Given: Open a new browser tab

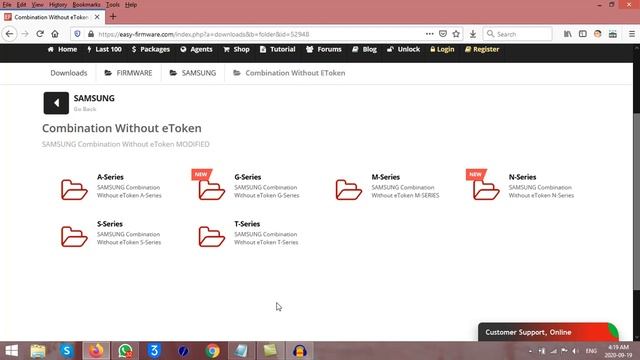Looking at the screenshot, I should [x=113, y=17].
